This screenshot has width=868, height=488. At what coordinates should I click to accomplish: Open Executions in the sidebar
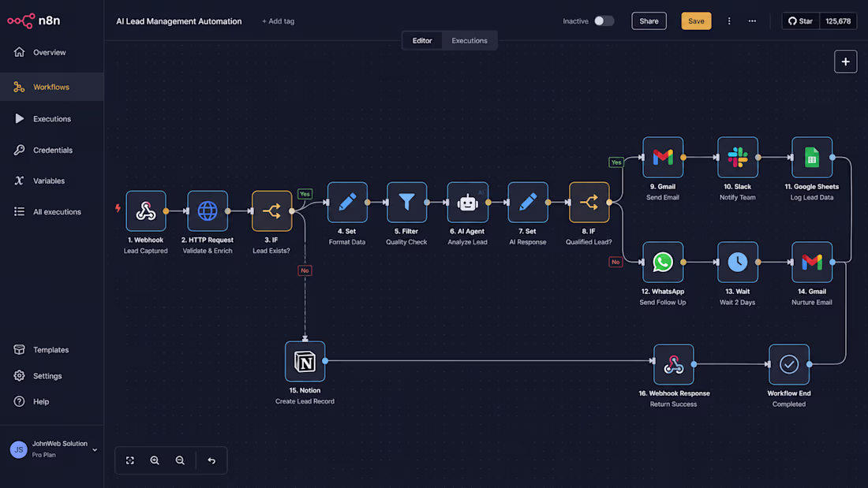pyautogui.click(x=52, y=119)
